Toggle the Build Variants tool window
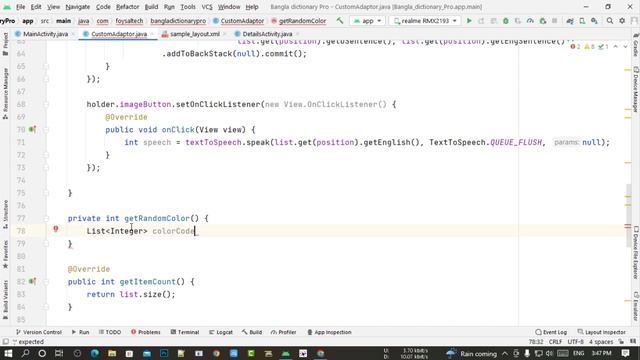 [x=5, y=299]
